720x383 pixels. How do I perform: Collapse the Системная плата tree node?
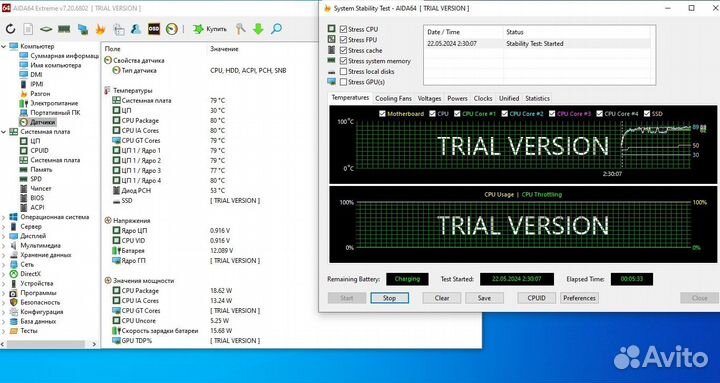pyautogui.click(x=4, y=132)
